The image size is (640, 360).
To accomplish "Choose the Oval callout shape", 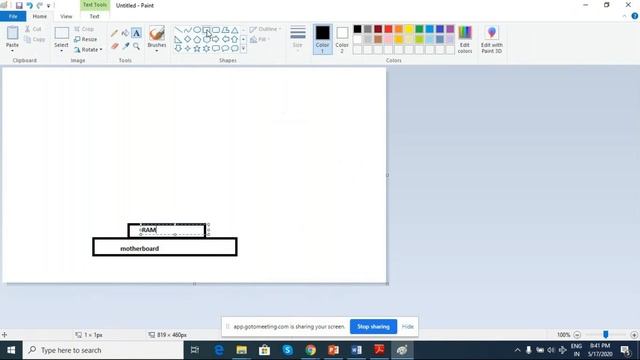I will (225, 49).
